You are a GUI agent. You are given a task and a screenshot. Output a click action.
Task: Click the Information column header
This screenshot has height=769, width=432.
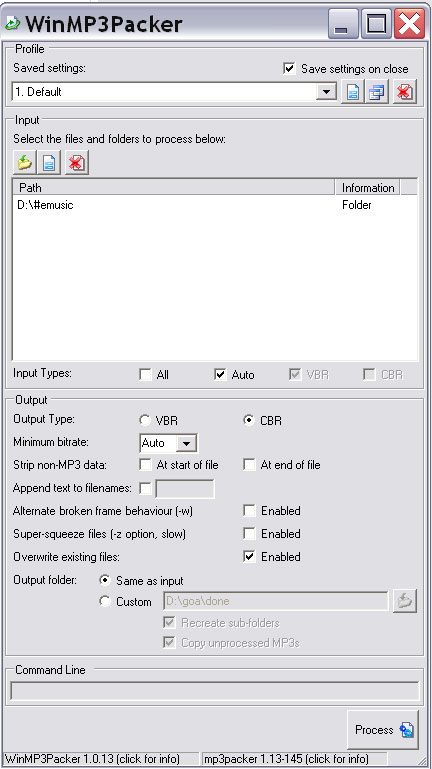368,188
